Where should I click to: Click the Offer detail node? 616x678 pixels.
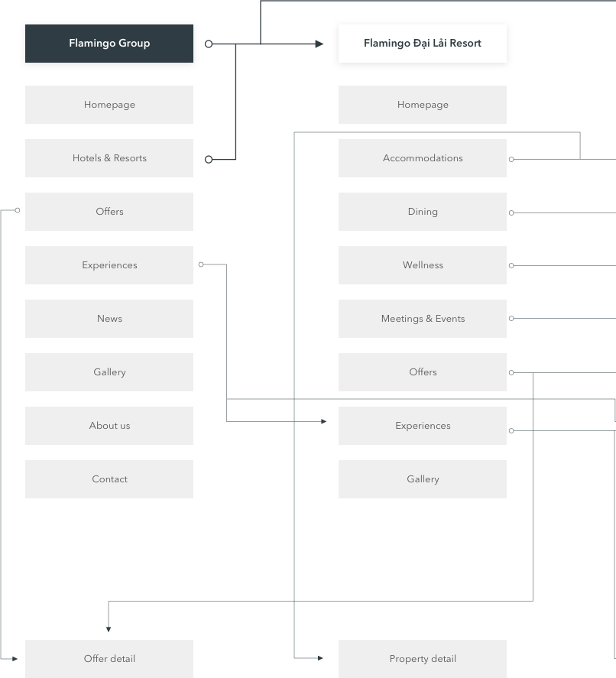109,659
